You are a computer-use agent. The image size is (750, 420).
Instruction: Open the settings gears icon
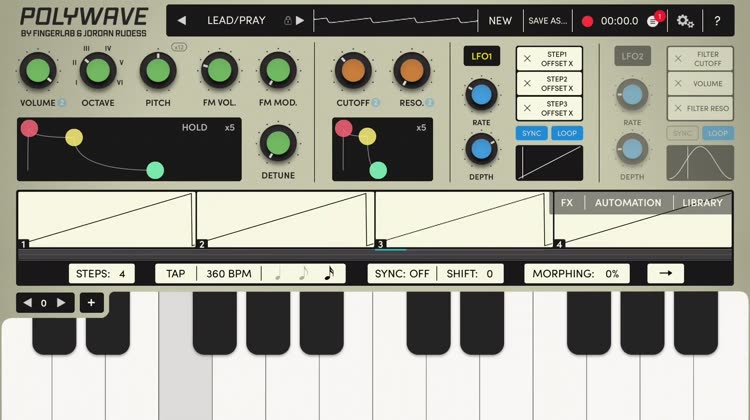coord(685,21)
